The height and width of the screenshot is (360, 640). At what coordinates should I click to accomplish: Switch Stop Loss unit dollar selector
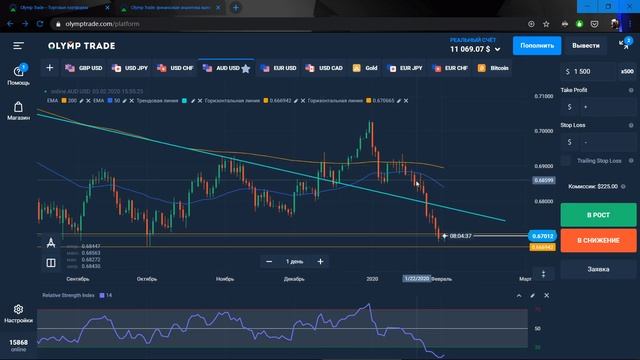(569, 142)
